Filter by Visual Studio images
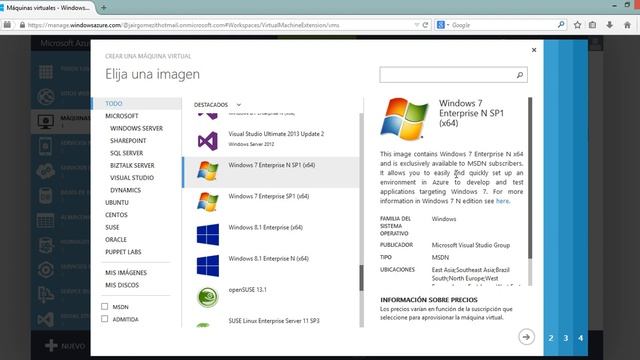 (132, 178)
